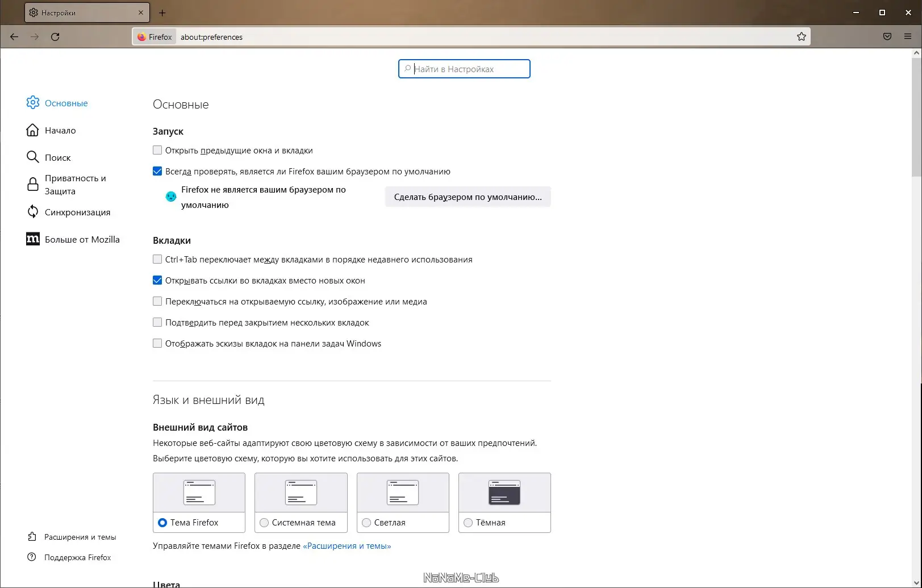Select the Светлая radio button
This screenshot has height=588, width=922.
point(366,523)
